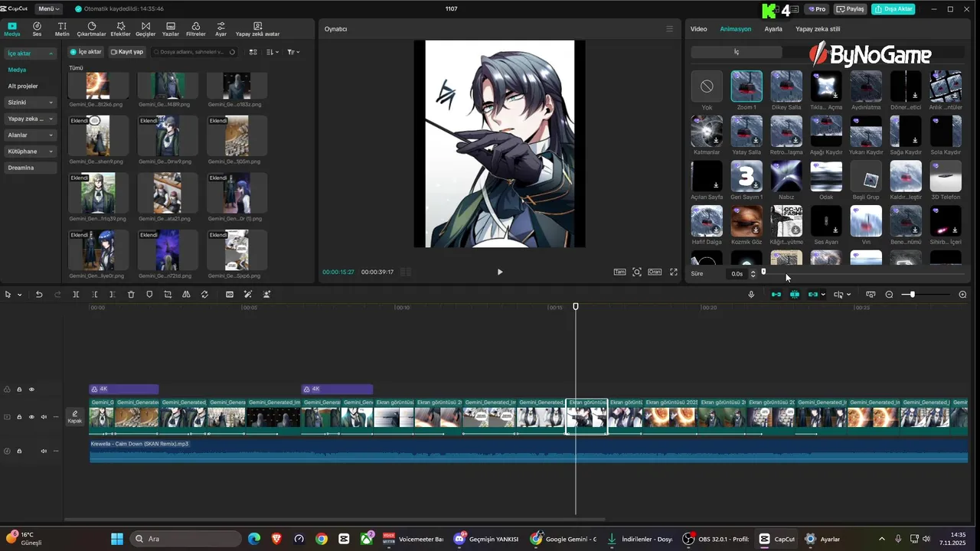Open Alt projeler in the sidebar
This screenshot has width=980, height=551.
coord(23,86)
